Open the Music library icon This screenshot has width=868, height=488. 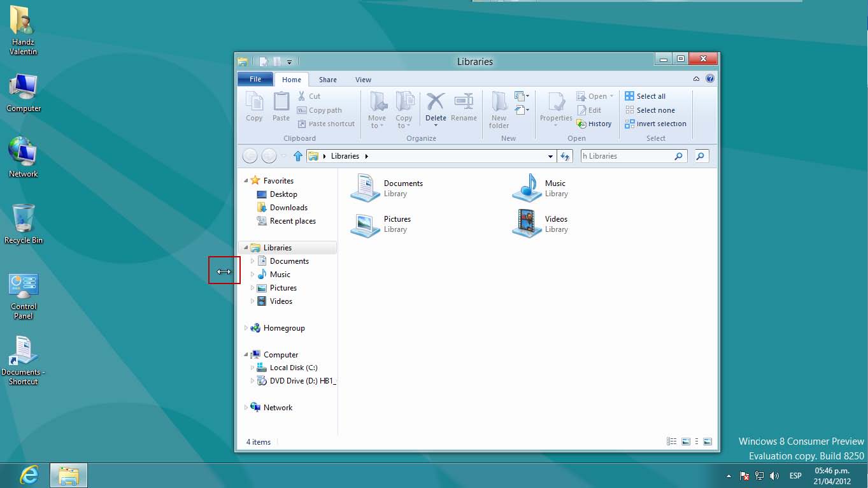click(527, 188)
